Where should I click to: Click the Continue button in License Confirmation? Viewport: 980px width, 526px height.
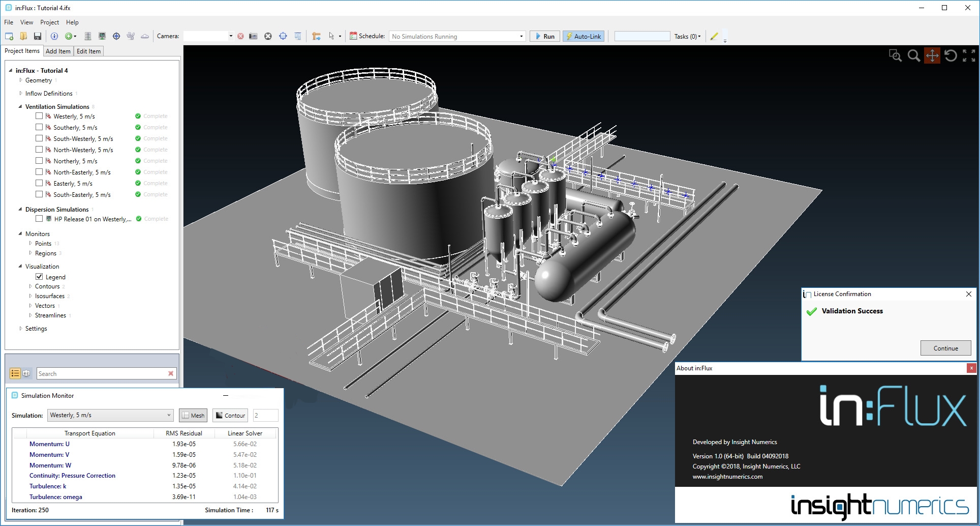[x=945, y=348]
